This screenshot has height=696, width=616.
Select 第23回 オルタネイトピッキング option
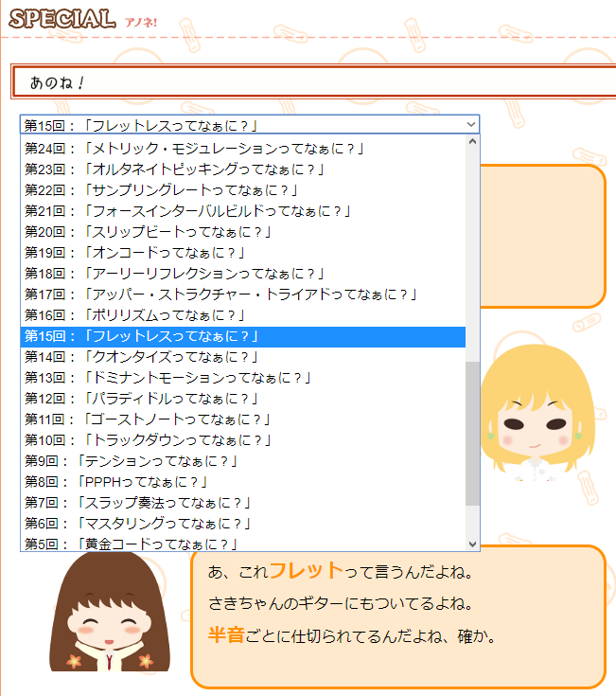[243, 170]
